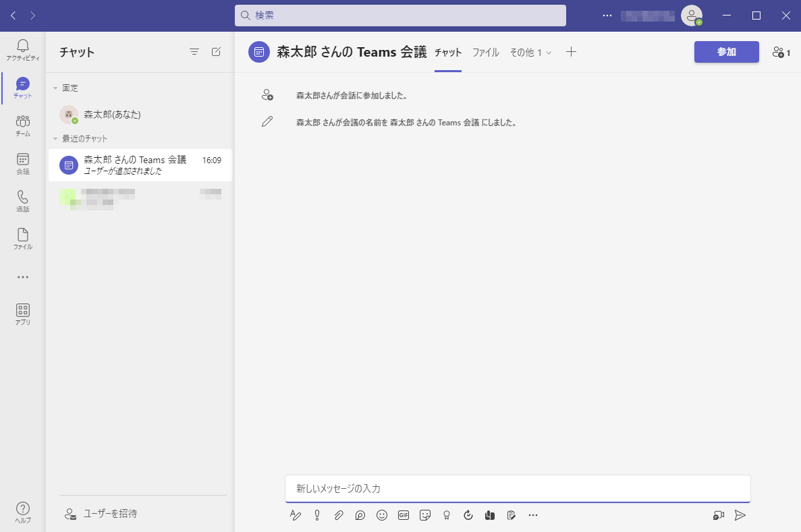This screenshot has width=801, height=532.
Task: Attach a file with the paperclip icon
Action: pyautogui.click(x=339, y=514)
